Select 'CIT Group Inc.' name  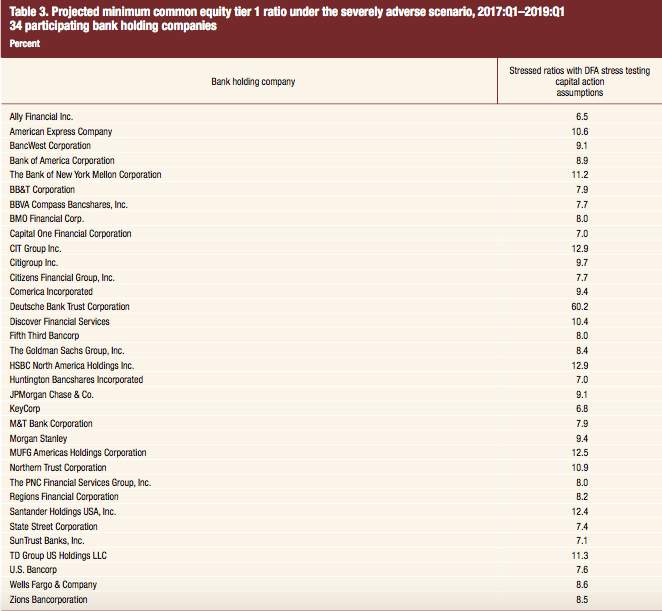click(x=35, y=248)
